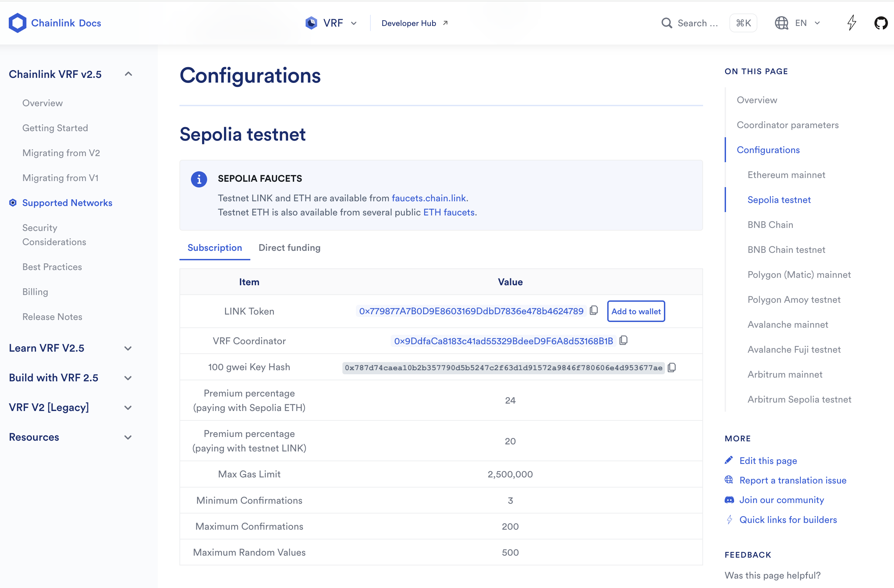894x588 pixels.
Task: Click the bolt icon beside Quick links for builders
Action: pos(729,520)
